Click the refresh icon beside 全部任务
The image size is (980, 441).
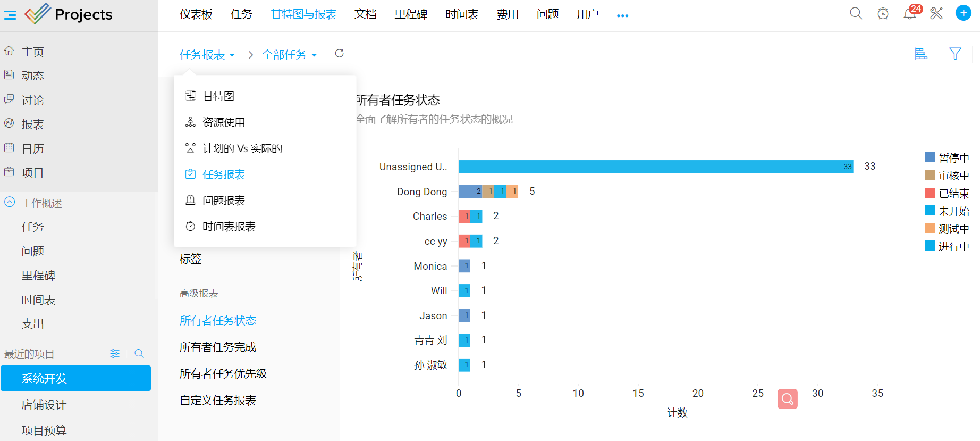[339, 53]
